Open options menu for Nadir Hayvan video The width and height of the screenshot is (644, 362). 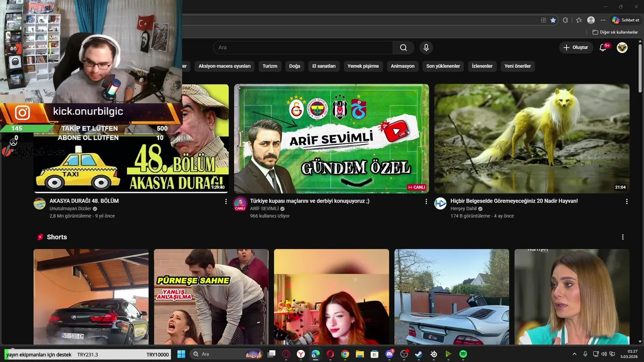(626, 201)
